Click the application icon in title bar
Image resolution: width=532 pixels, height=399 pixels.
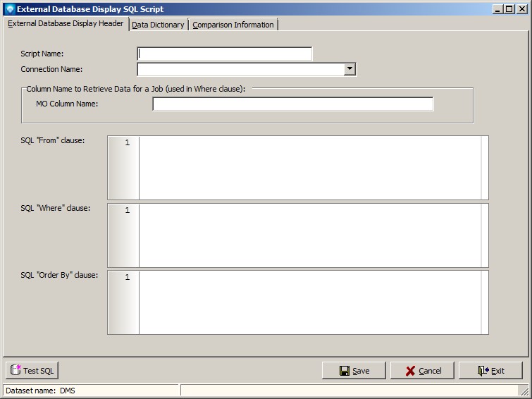coord(9,9)
